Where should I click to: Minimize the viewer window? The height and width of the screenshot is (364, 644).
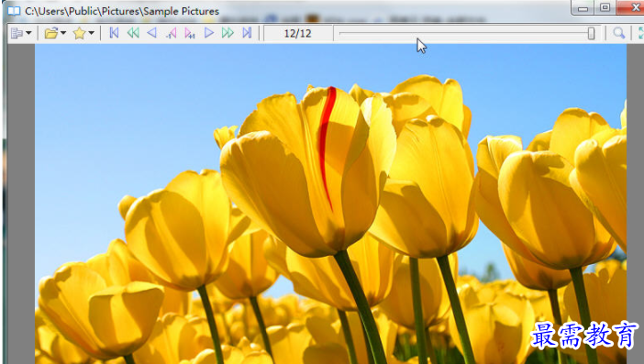pos(583,8)
